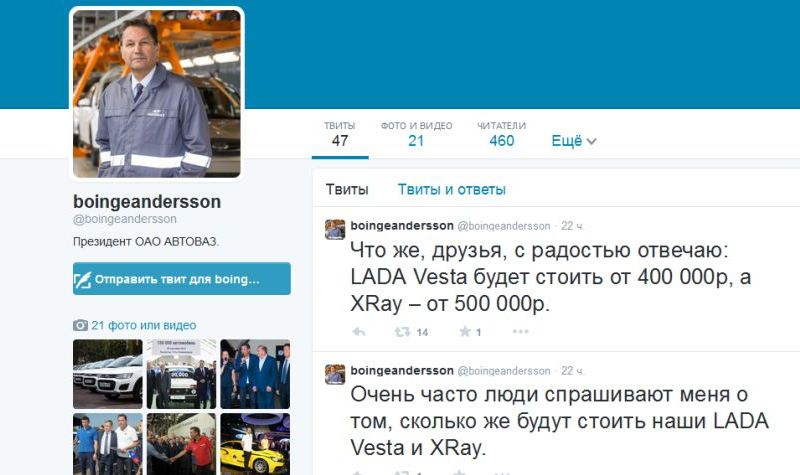Select the Твиты count tab showing 47
Viewport: 800px width, 475px height.
tap(340, 134)
